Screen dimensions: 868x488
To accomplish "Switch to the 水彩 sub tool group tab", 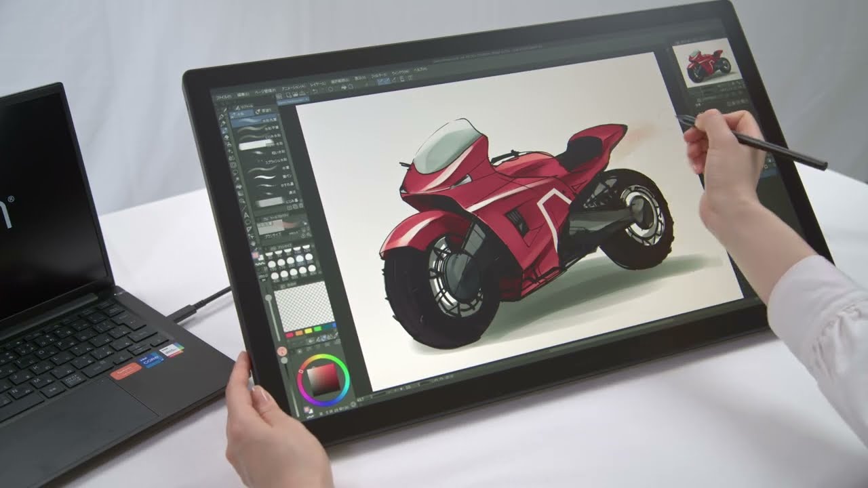I will pyautogui.click(x=241, y=114).
